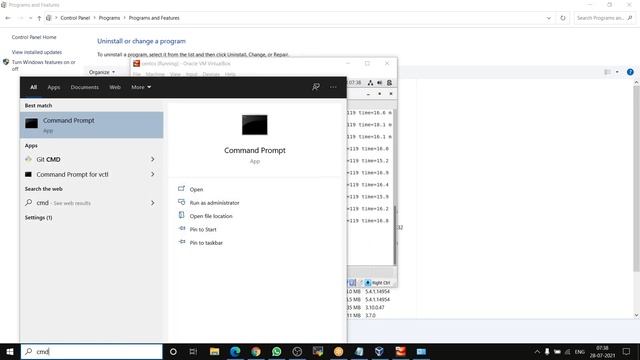The image size is (640, 360).
Task: Open the More search filter dropdown
Action: click(141, 87)
